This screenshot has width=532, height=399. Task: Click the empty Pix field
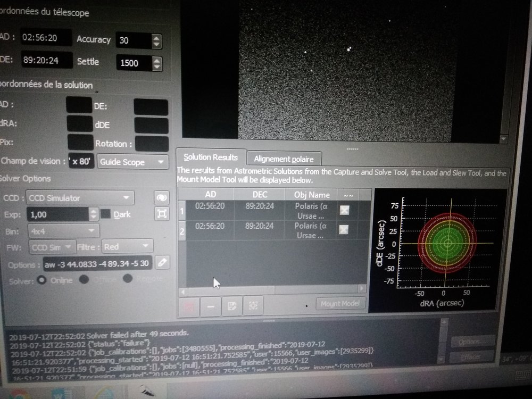80,142
